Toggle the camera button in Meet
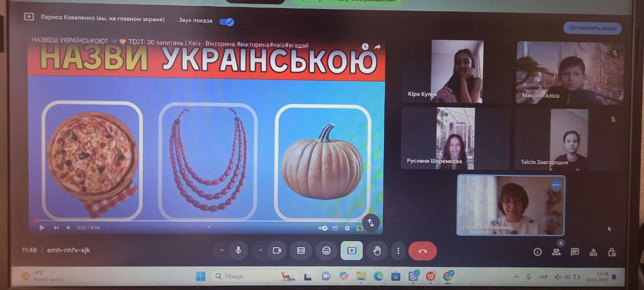Image resolution: width=644 pixels, height=290 pixels. point(276,250)
